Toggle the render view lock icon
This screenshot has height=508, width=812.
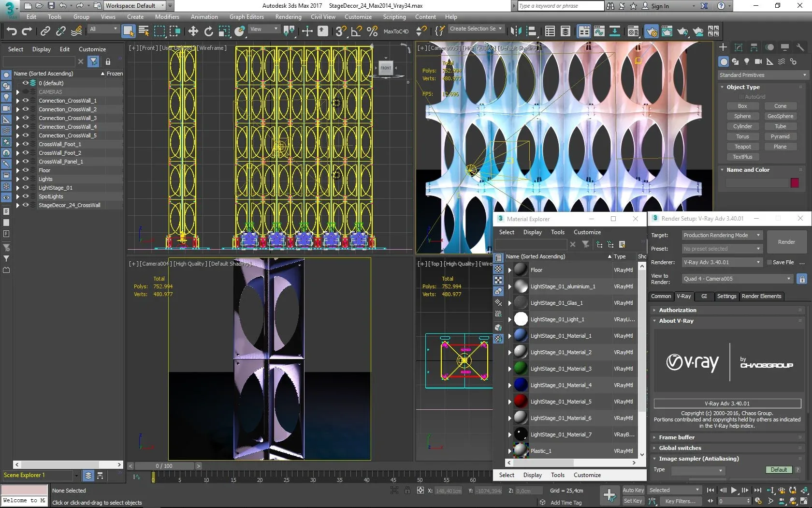point(802,279)
